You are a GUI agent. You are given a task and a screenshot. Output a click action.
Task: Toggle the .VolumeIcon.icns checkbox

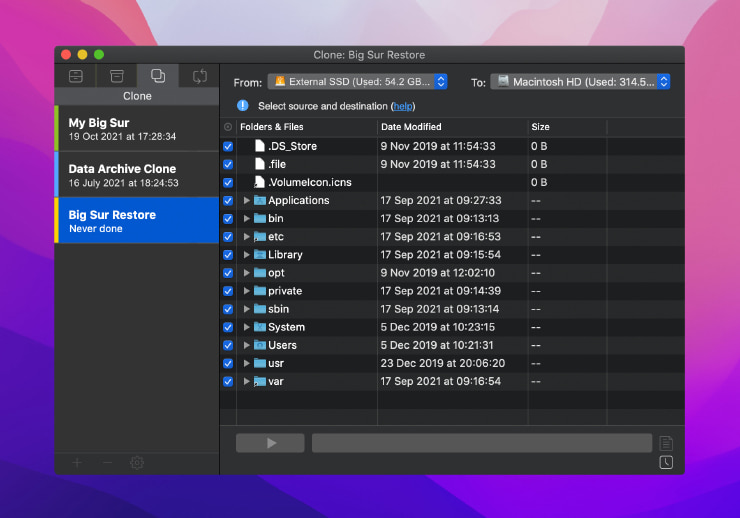pos(228,183)
